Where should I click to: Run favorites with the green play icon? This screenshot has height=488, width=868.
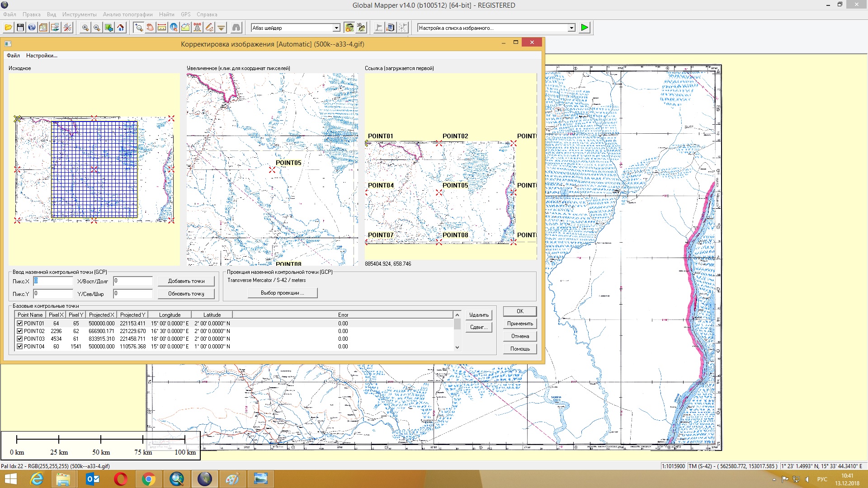tap(585, 28)
